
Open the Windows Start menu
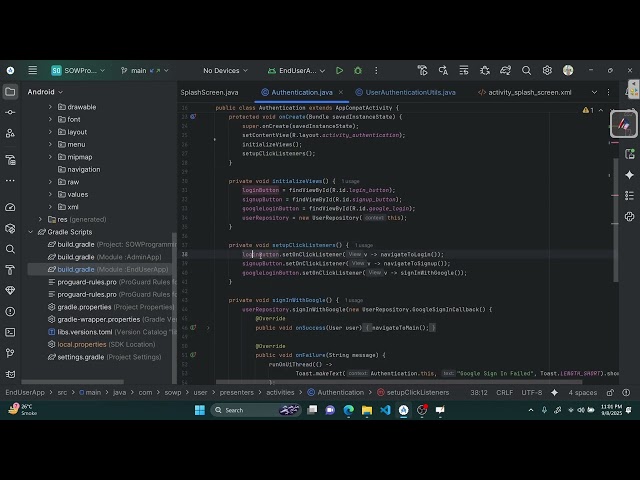tap(200, 410)
